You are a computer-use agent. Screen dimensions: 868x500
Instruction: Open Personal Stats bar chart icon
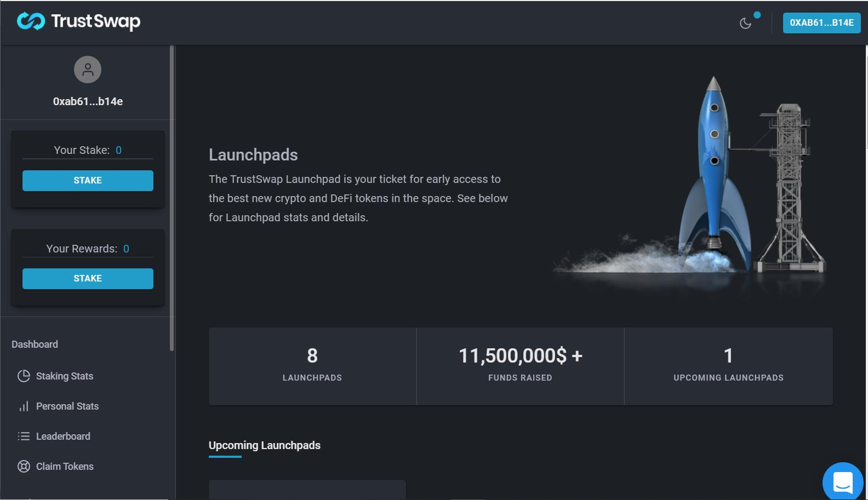24,406
